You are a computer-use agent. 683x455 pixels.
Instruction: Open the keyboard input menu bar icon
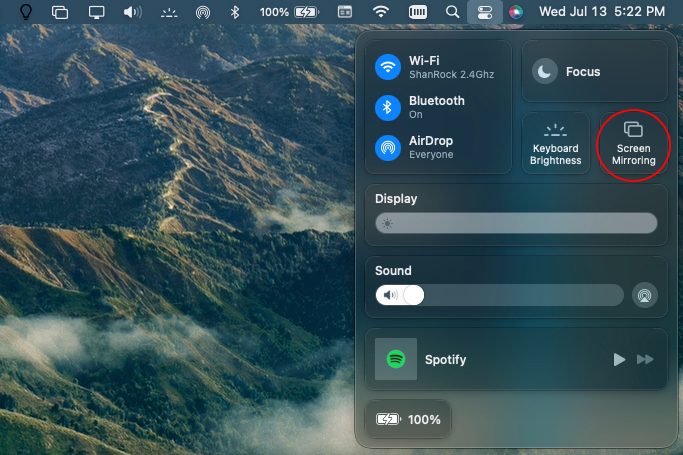point(418,12)
